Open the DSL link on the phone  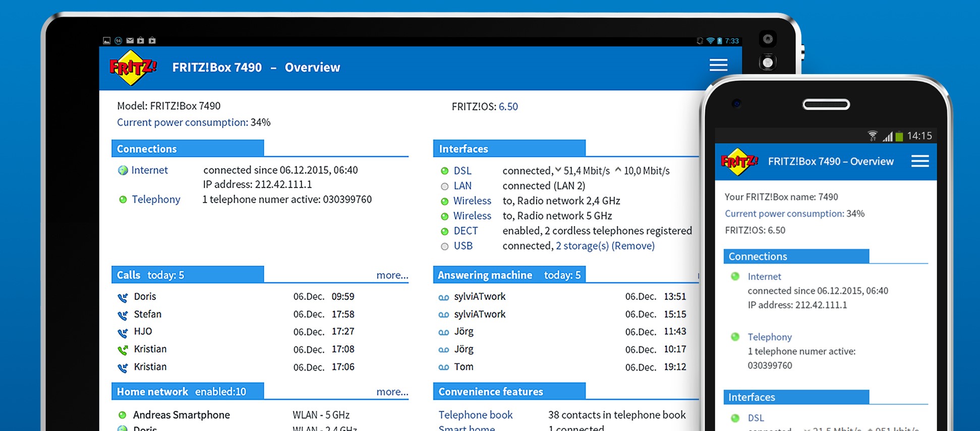[x=756, y=418]
